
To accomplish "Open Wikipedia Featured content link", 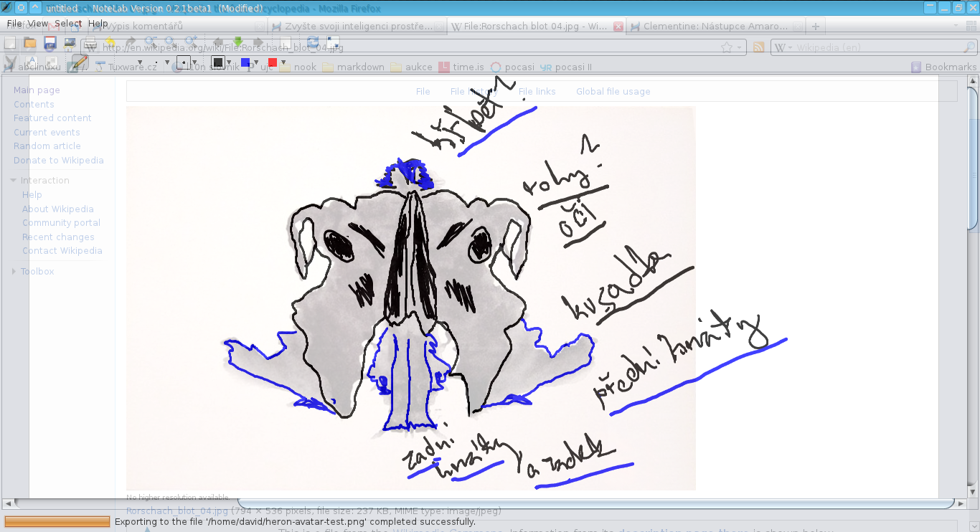I will (x=52, y=118).
